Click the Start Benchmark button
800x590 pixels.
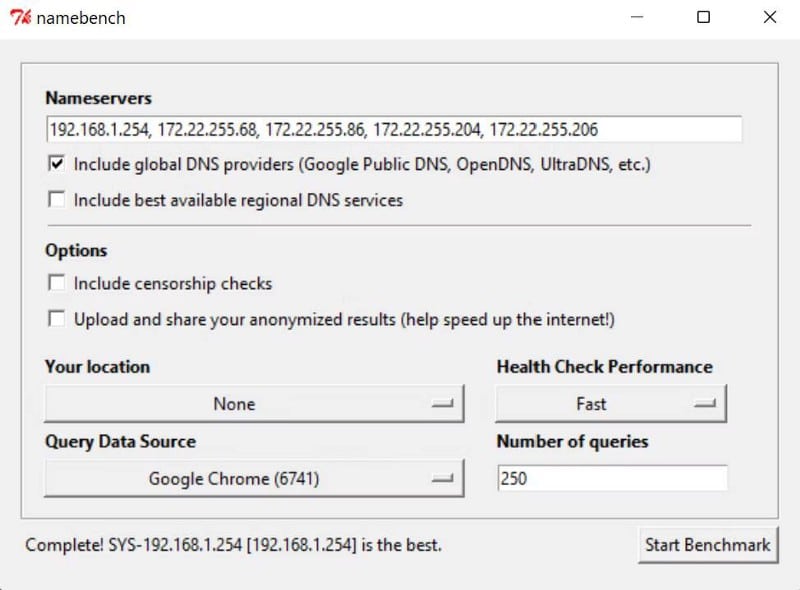(709, 545)
